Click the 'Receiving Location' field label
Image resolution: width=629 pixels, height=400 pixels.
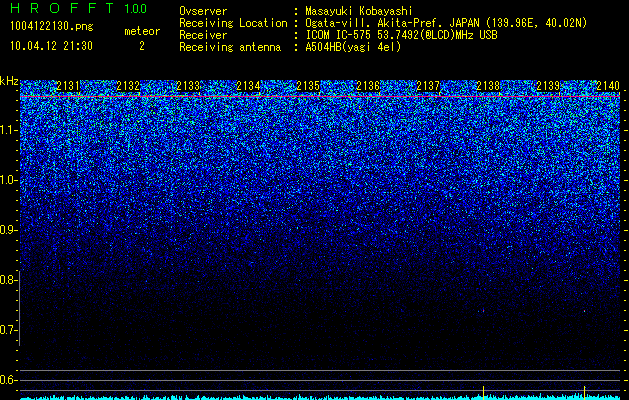coord(233,23)
